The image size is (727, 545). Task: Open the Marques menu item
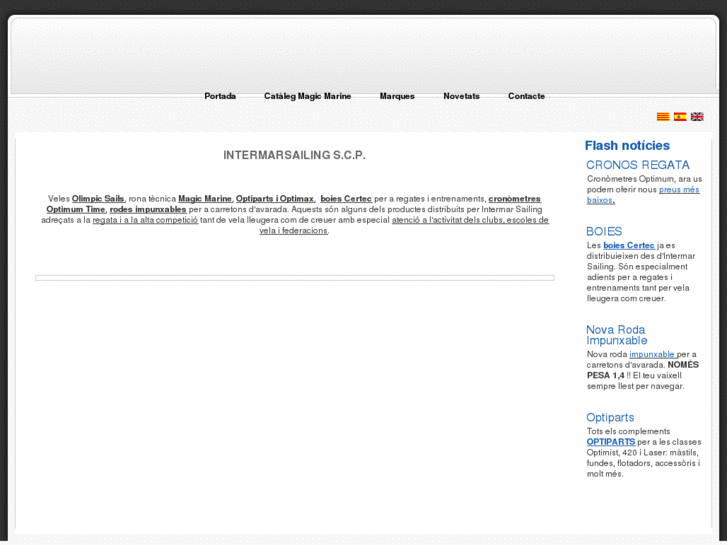point(397,96)
